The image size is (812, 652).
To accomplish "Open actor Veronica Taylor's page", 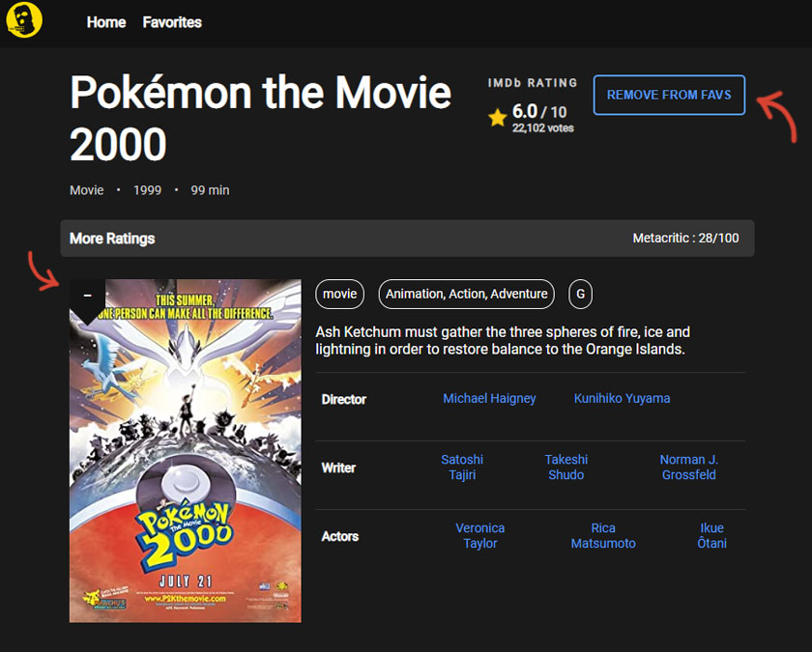I will pyautogui.click(x=480, y=535).
